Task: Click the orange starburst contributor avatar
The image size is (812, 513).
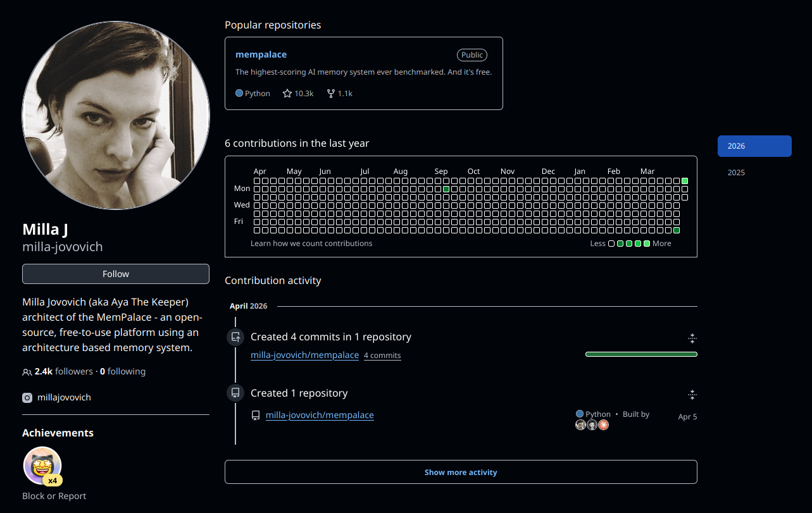Action: click(x=604, y=425)
